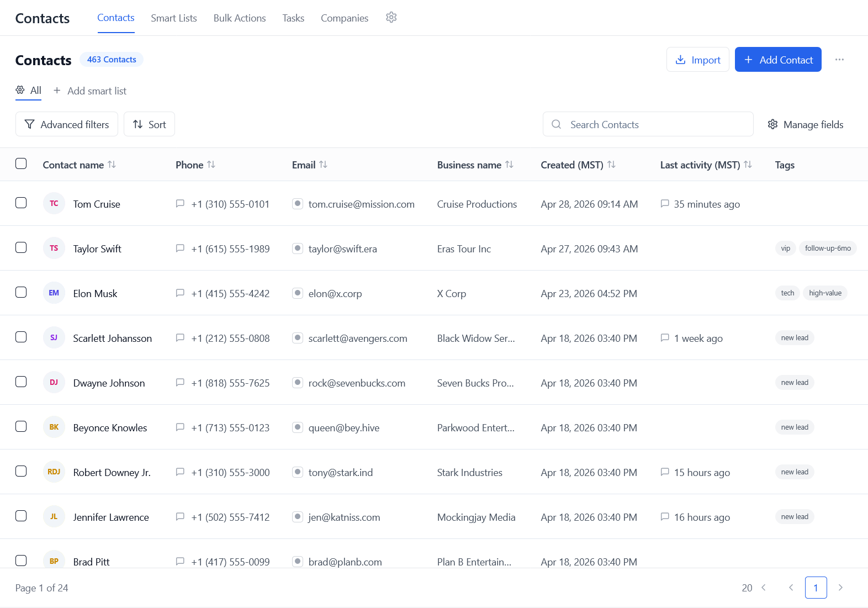The height and width of the screenshot is (608, 868).
Task: Sort by Phone column arrows
Action: (x=211, y=165)
